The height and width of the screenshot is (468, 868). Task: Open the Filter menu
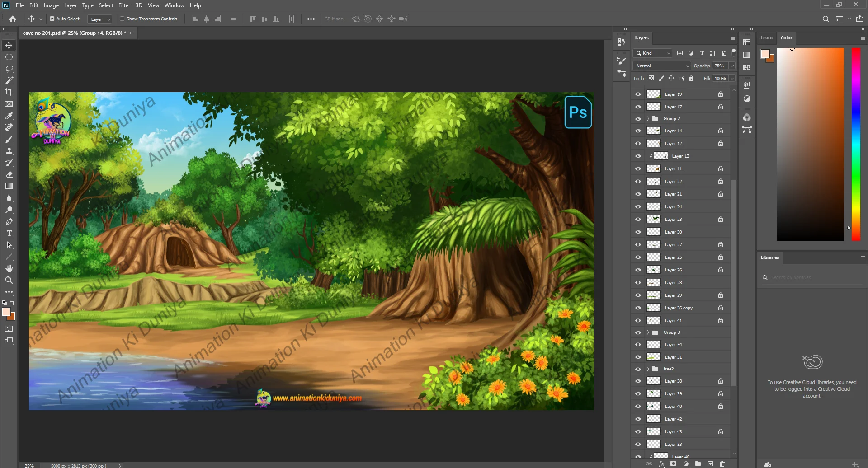(x=124, y=5)
